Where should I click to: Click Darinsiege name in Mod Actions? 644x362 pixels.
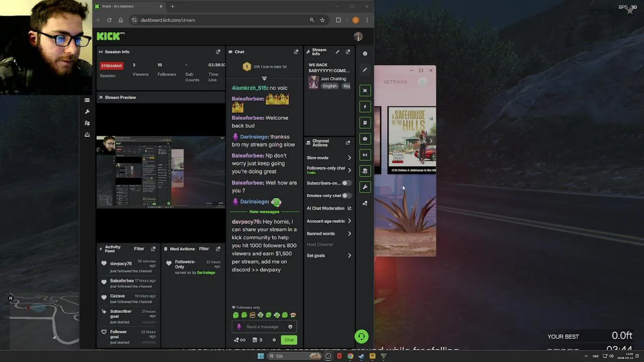pyautogui.click(x=206, y=273)
